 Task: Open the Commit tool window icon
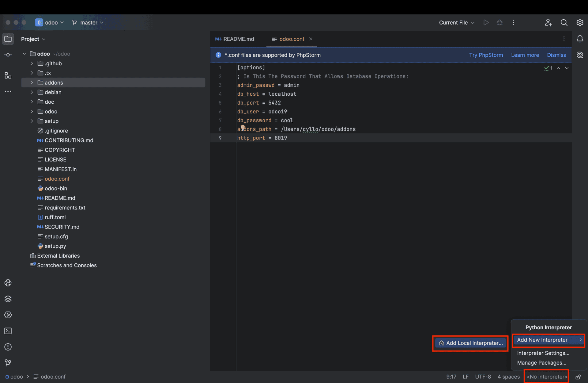click(8, 55)
